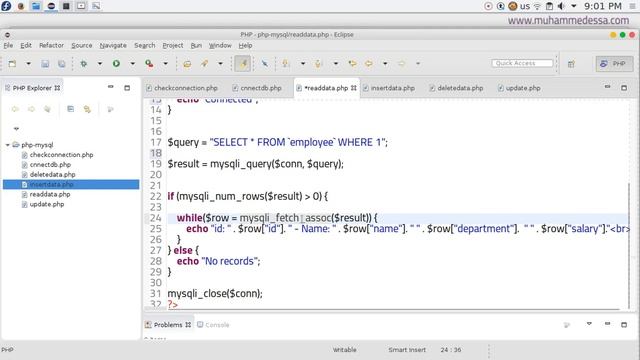Click the PHP Explorer Back arrow icon
This screenshot has height=360, width=640.
[15, 109]
